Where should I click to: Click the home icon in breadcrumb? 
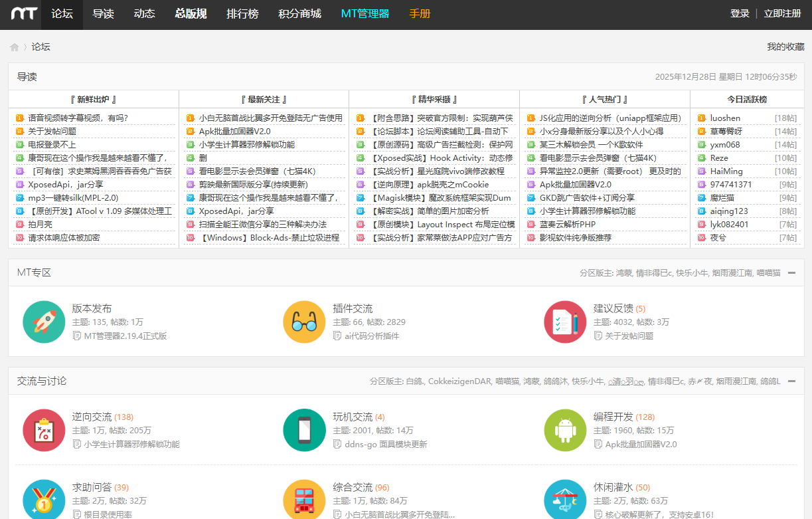[x=15, y=47]
